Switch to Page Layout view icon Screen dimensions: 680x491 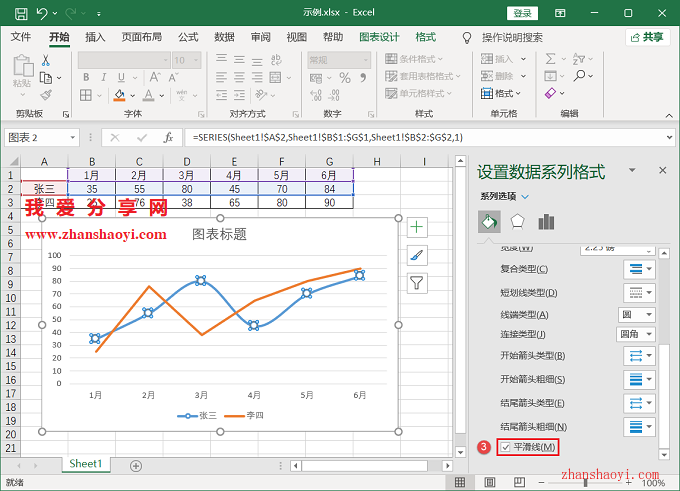[490, 482]
